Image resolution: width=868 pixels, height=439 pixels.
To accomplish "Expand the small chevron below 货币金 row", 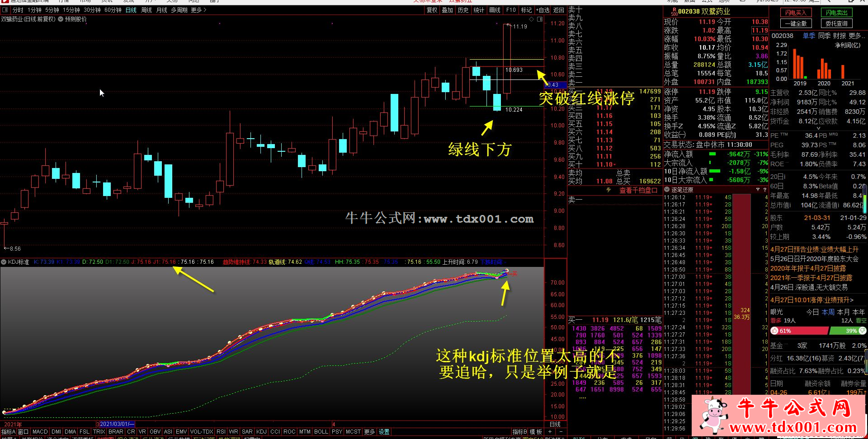I will 818,128.
